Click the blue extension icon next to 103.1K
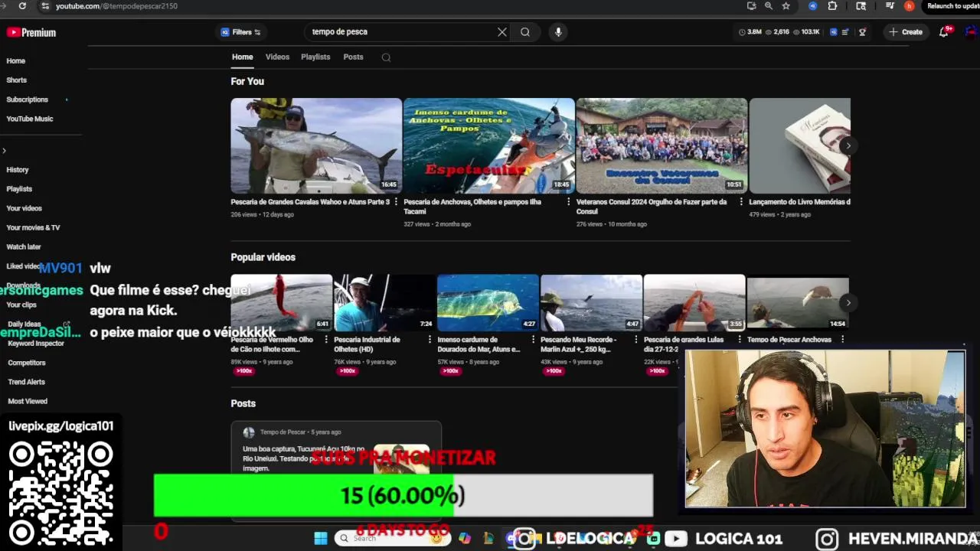Image resolution: width=980 pixels, height=551 pixels. (x=834, y=32)
